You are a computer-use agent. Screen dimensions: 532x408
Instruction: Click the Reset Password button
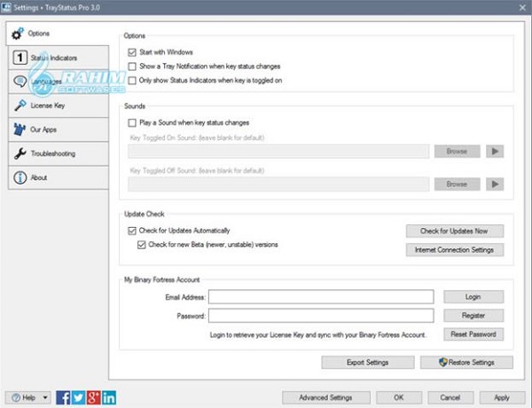(x=473, y=334)
